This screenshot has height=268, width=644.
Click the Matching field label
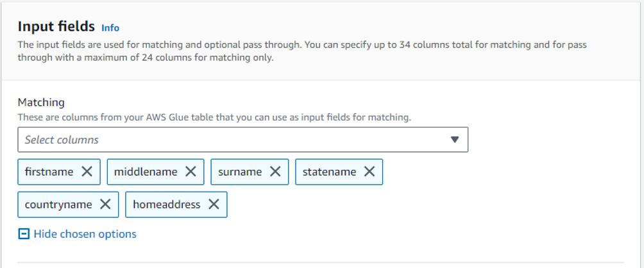click(41, 103)
